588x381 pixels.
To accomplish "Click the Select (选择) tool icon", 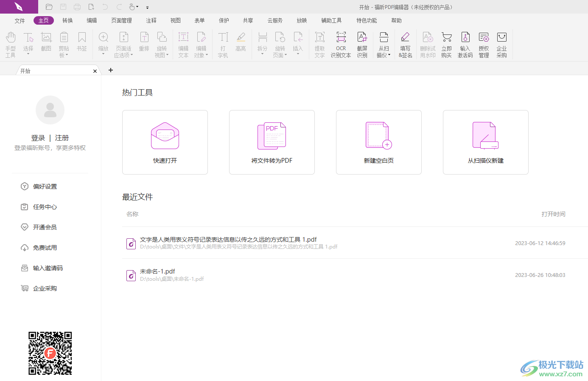I will click(28, 37).
